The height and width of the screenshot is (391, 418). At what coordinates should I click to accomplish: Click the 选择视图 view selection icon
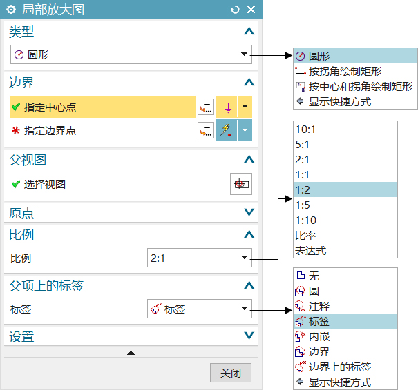tap(241, 184)
